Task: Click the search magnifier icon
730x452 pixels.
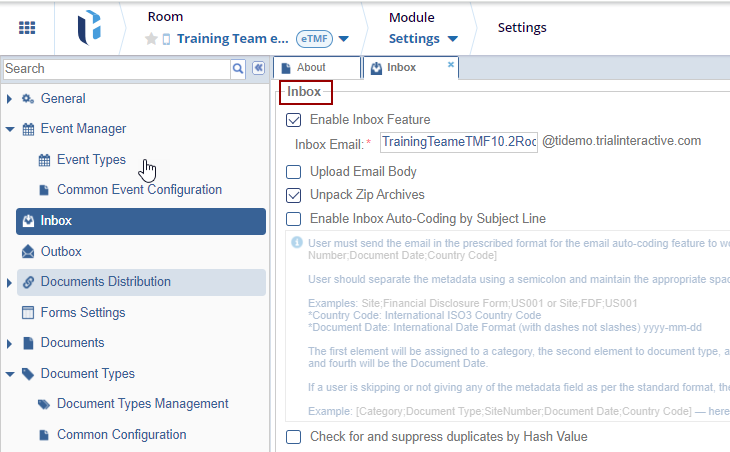Action: click(238, 69)
